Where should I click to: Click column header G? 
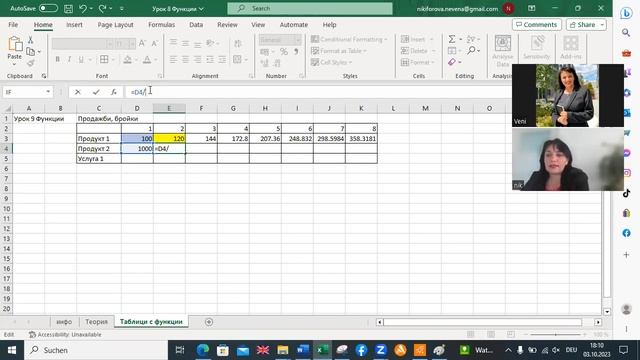point(233,108)
